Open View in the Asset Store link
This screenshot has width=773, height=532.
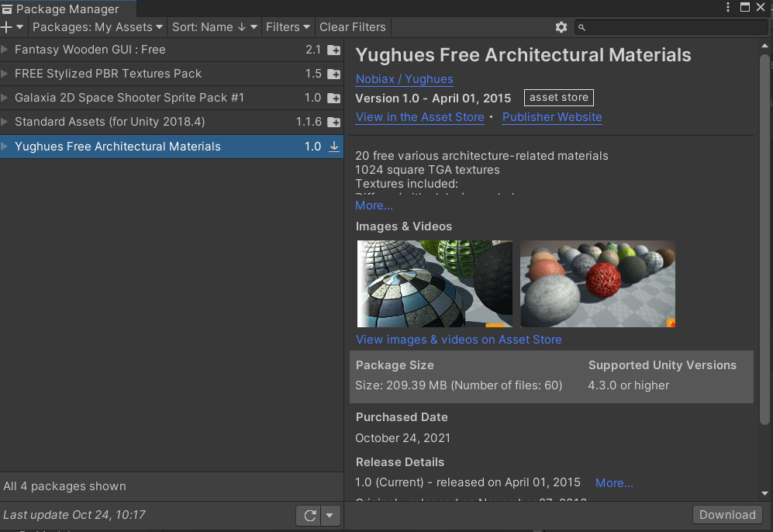tap(420, 117)
